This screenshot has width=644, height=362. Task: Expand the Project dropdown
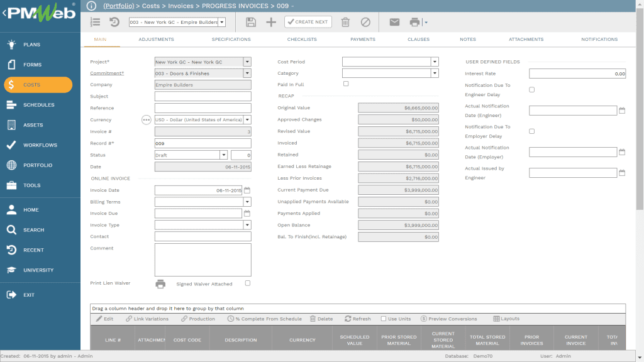click(247, 62)
